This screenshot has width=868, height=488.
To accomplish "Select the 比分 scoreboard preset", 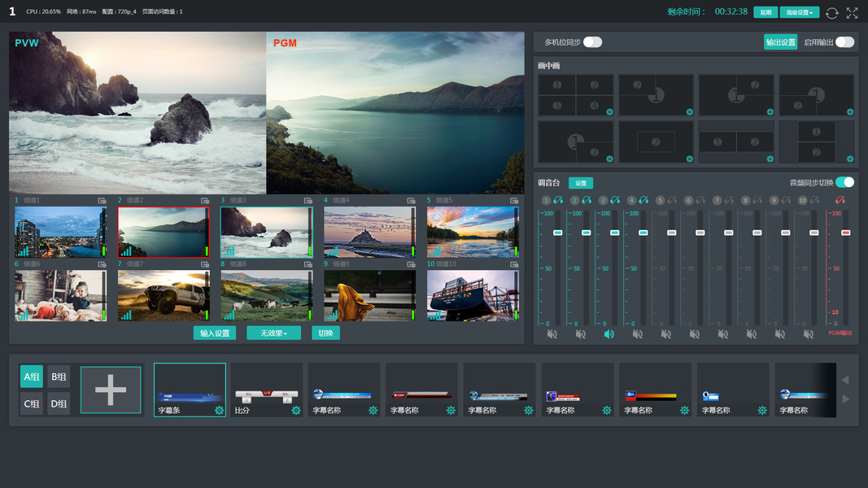I will coord(267,390).
